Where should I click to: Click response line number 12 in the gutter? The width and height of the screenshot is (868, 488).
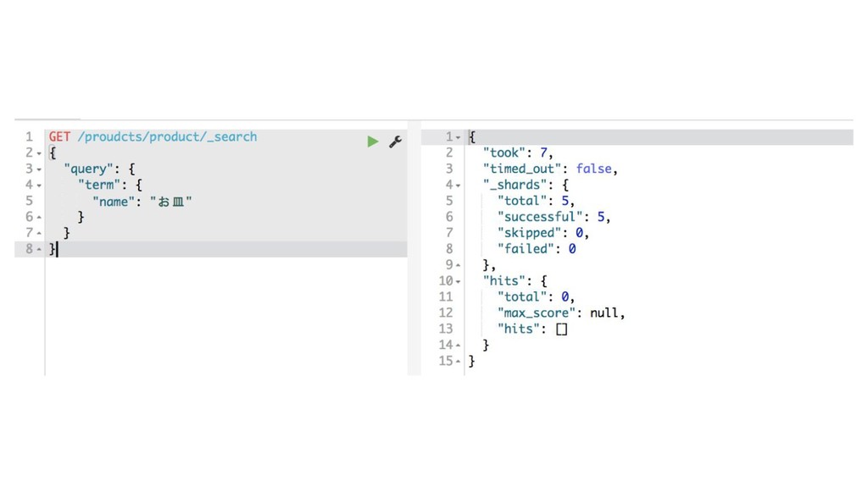click(446, 313)
